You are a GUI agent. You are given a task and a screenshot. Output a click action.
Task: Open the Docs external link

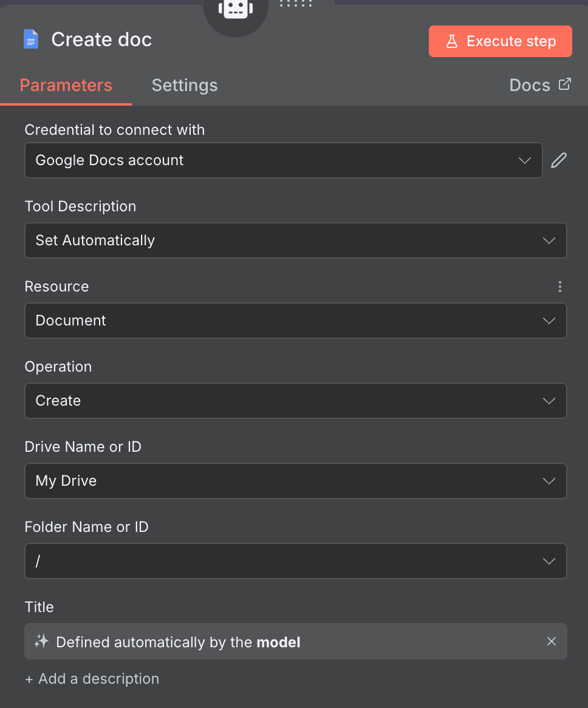coord(539,86)
